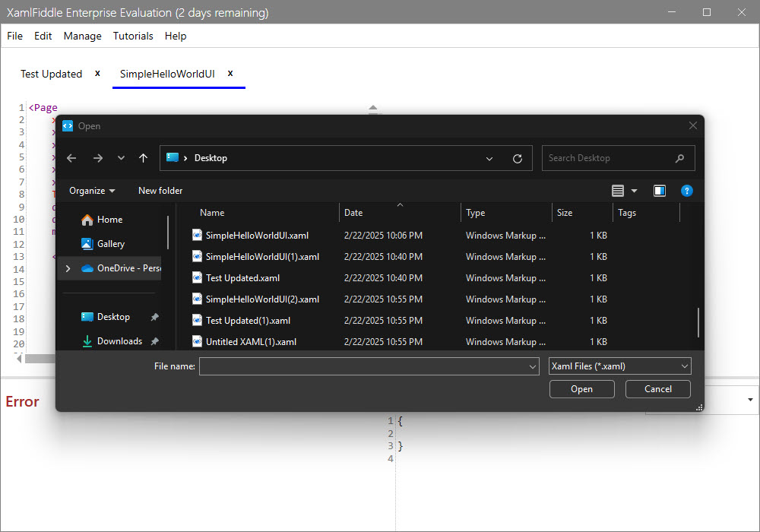Go back in the Open dialog navigation
The image size is (760, 532).
pos(71,158)
